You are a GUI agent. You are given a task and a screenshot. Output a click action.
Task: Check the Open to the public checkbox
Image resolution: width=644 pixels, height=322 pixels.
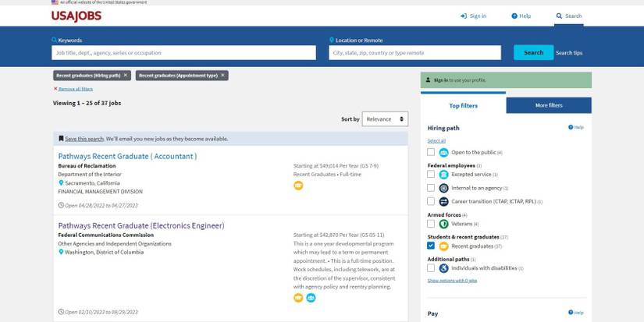pos(430,152)
